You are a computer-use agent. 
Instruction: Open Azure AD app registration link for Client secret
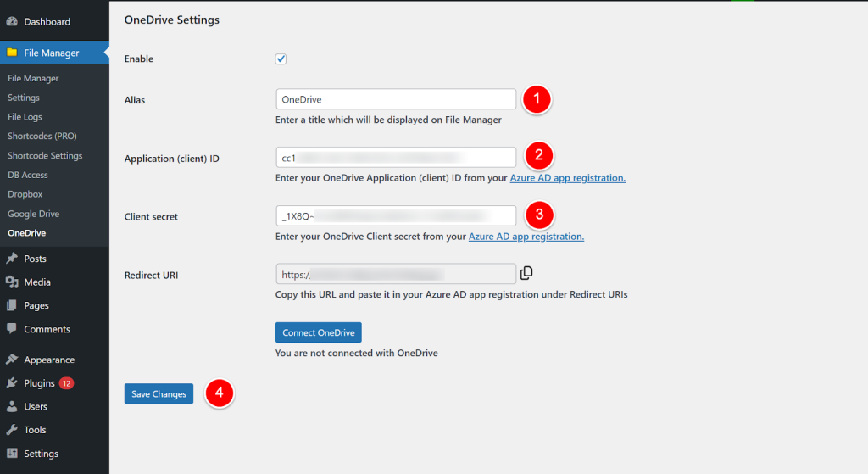point(526,237)
